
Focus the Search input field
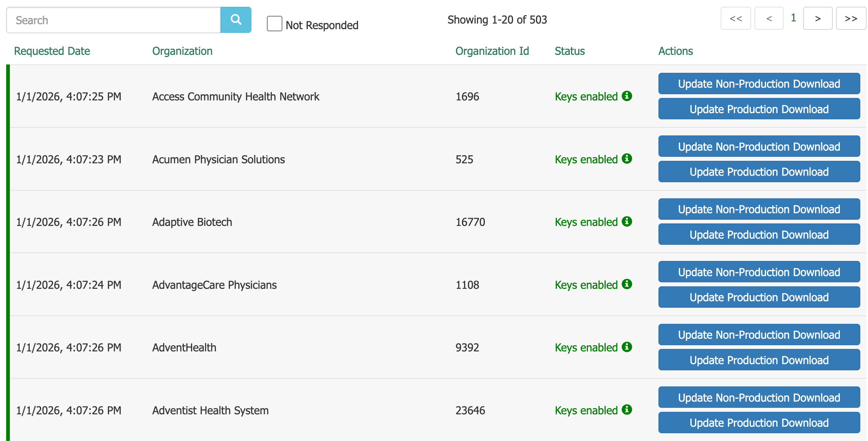pos(113,20)
